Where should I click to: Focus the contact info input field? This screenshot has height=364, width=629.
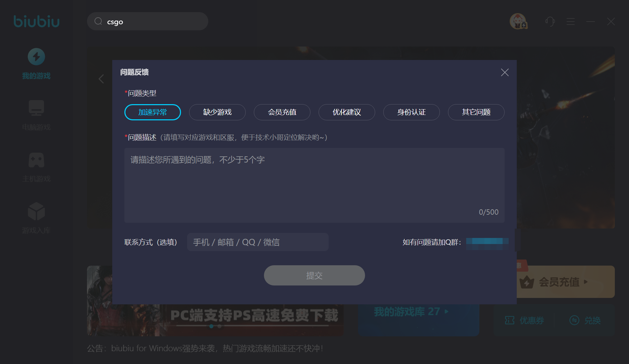pyautogui.click(x=258, y=242)
